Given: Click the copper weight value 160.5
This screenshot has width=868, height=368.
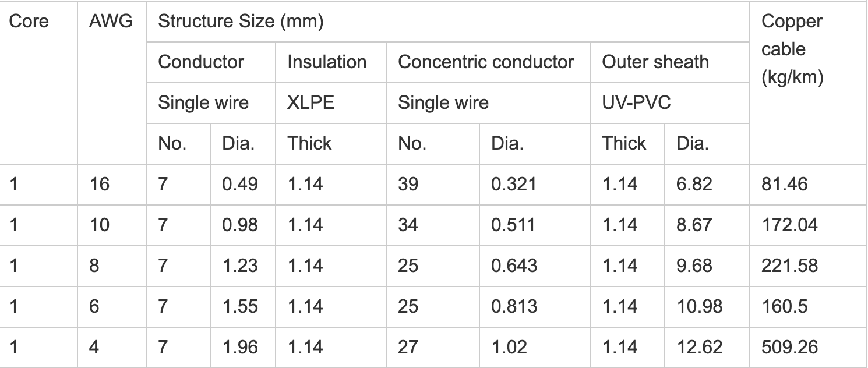Looking at the screenshot, I should tap(784, 307).
